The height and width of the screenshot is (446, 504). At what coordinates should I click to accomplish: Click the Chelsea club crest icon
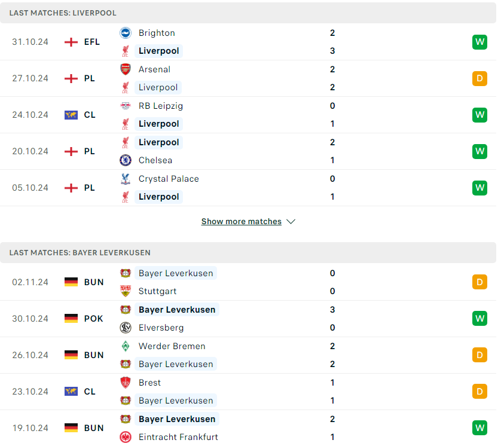point(126,160)
